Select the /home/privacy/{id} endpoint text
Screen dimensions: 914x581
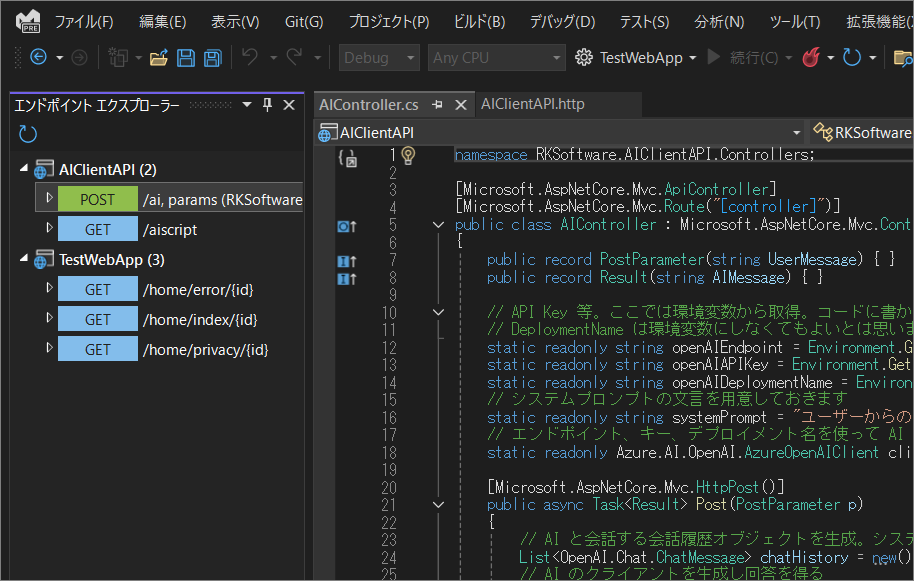pos(205,350)
